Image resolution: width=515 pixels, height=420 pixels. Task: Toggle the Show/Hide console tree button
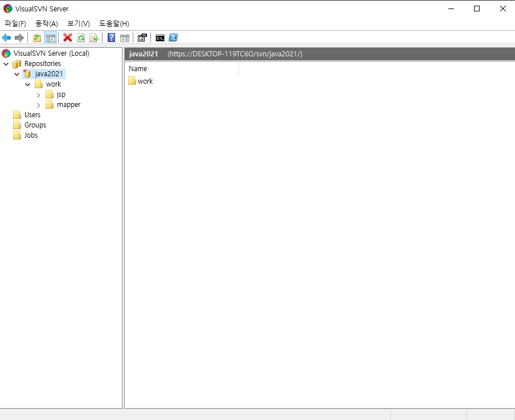click(50, 38)
